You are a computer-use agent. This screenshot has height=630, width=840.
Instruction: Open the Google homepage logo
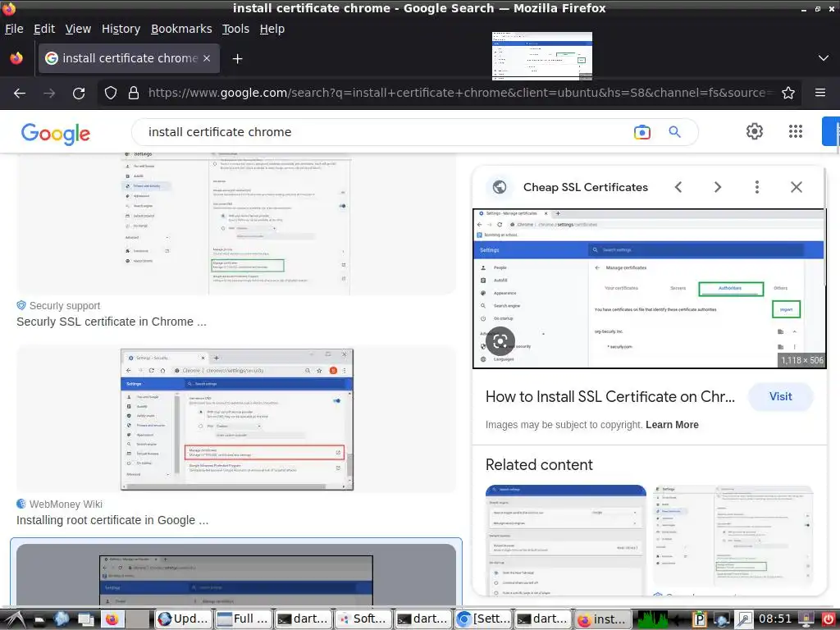56,134
